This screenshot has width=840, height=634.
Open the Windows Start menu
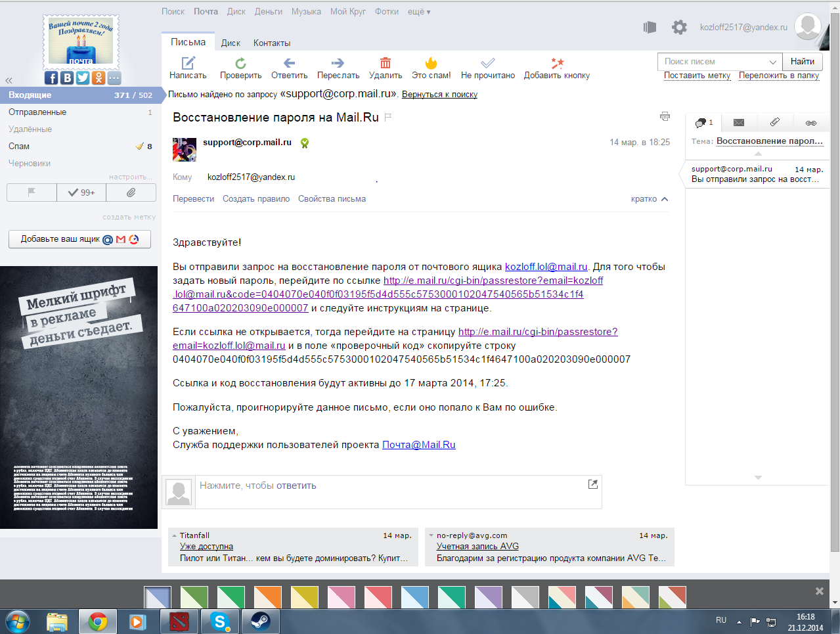[x=17, y=621]
